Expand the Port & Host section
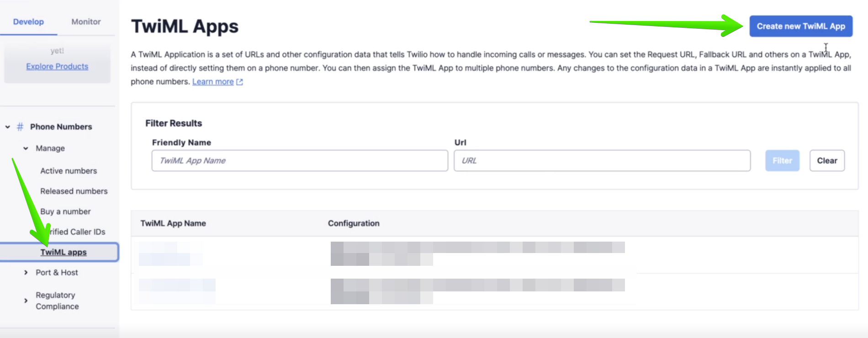 [x=26, y=272]
